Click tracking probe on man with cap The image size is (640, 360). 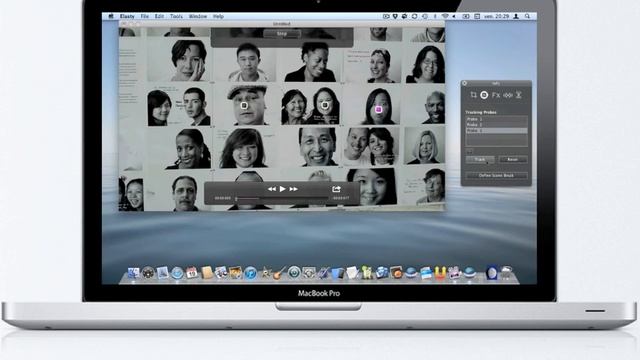click(x=244, y=106)
